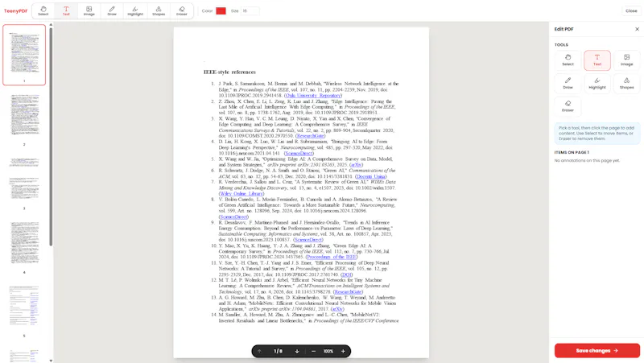Screen dimensions: 644x363
Task: Click the 'Items on page 1' heading
Action: (572, 152)
